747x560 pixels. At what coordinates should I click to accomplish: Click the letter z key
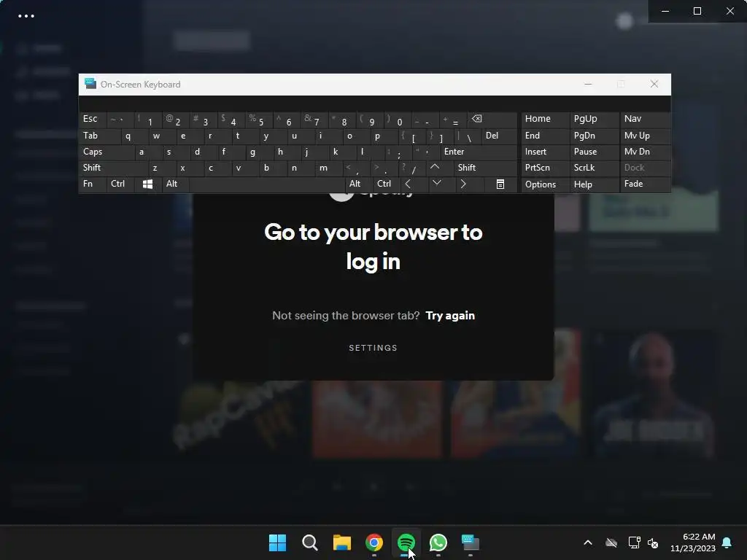162,168
